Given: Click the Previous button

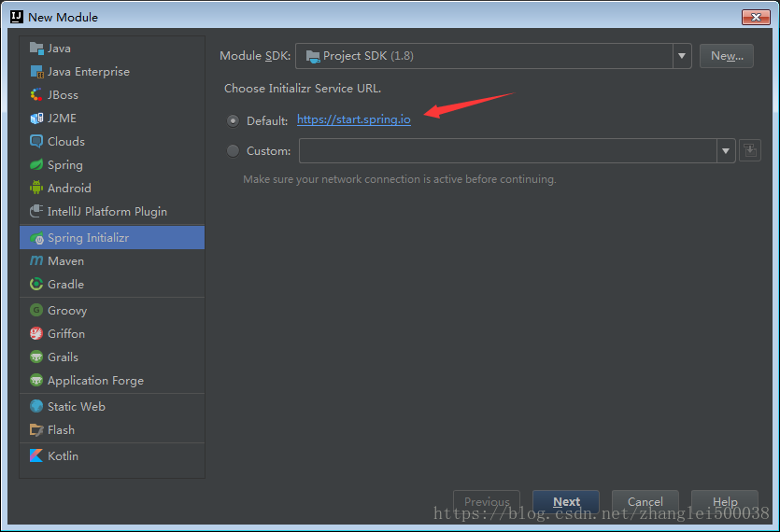Looking at the screenshot, I should [x=487, y=502].
